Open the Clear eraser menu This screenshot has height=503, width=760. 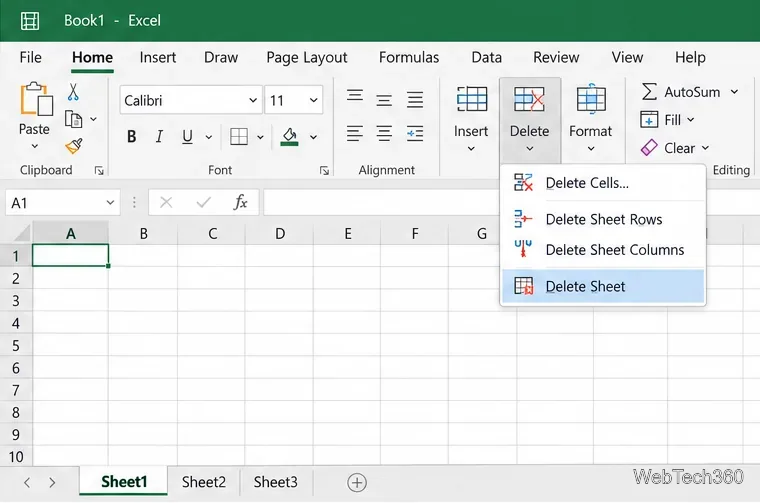(675, 148)
